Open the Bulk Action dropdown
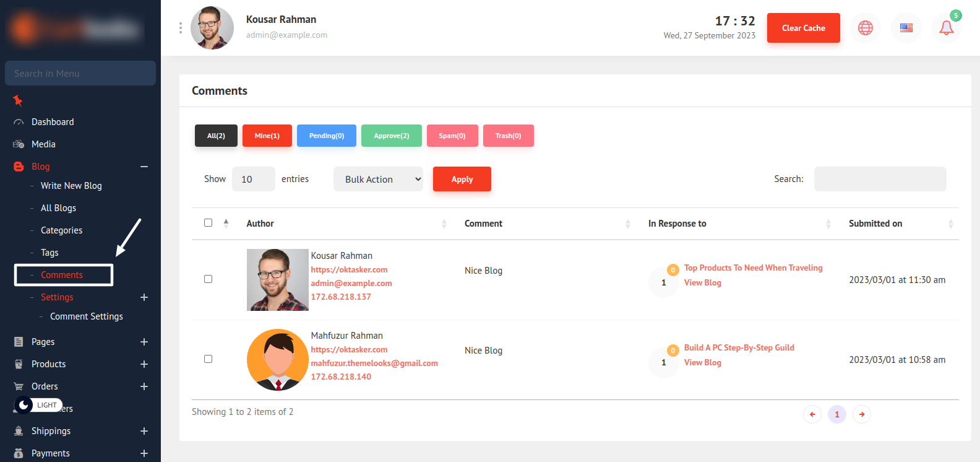This screenshot has width=980, height=462. (378, 179)
